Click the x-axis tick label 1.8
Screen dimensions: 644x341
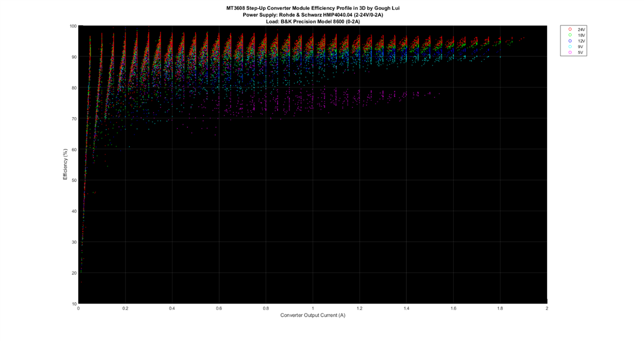tap(500, 308)
